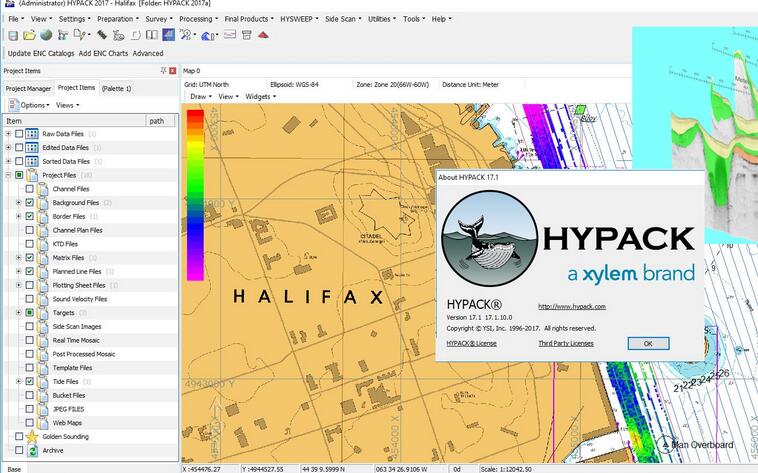Click the red graph window toolbar icon

point(230,34)
